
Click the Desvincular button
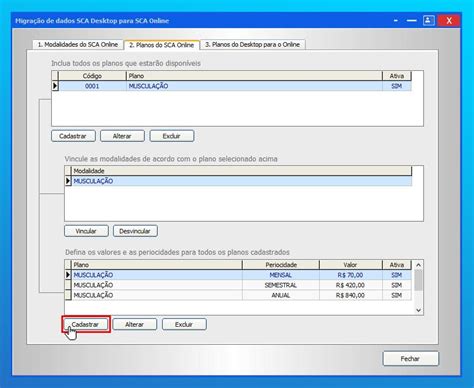[135, 231]
